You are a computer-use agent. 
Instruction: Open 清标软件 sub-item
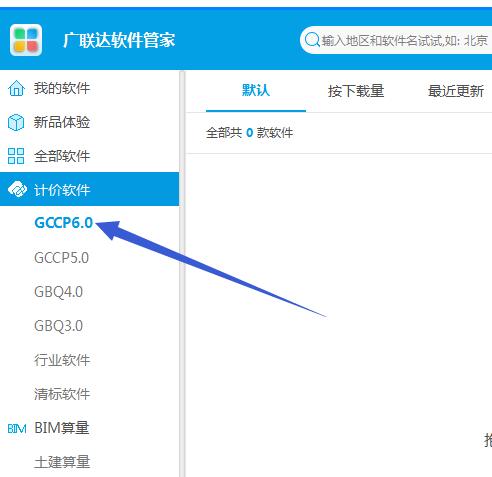62,394
